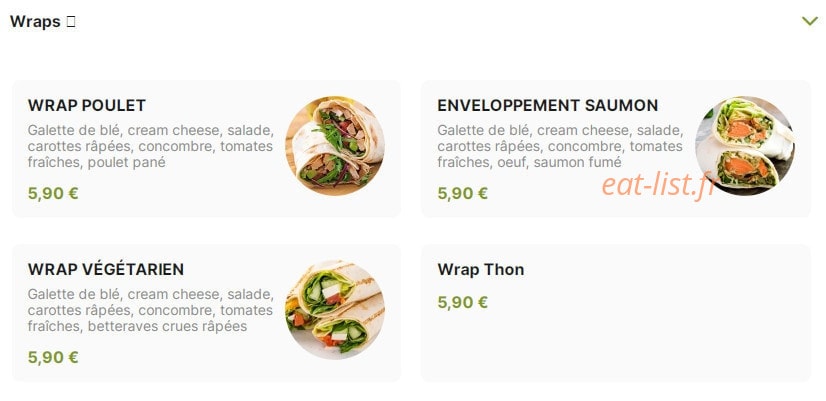Collapse the Wraps section chevron
Viewport: 826px width, 401px height.
pos(810,21)
